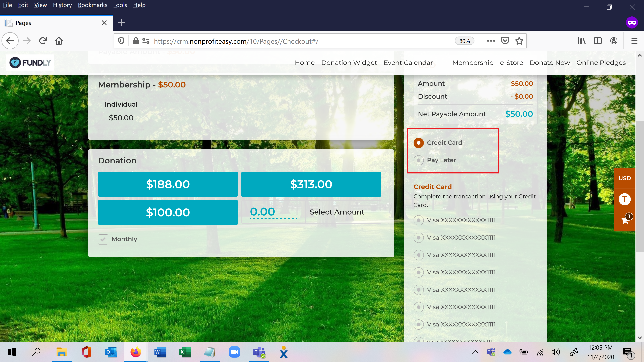Screen dimensions: 644x362
Task: Select the third Visa saved card
Action: (x=418, y=255)
